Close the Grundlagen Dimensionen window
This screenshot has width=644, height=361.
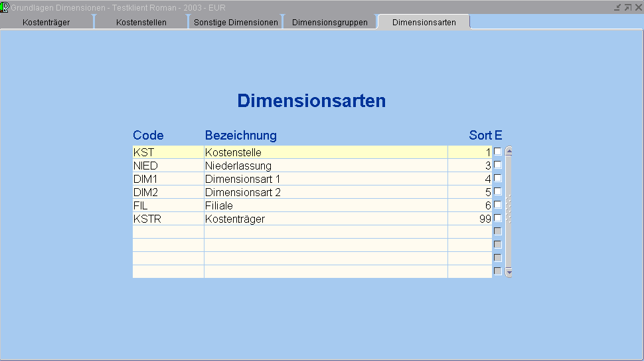[638, 7]
